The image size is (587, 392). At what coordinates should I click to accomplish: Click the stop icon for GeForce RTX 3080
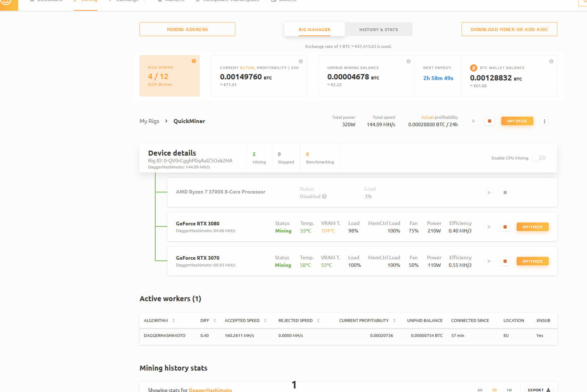(505, 227)
